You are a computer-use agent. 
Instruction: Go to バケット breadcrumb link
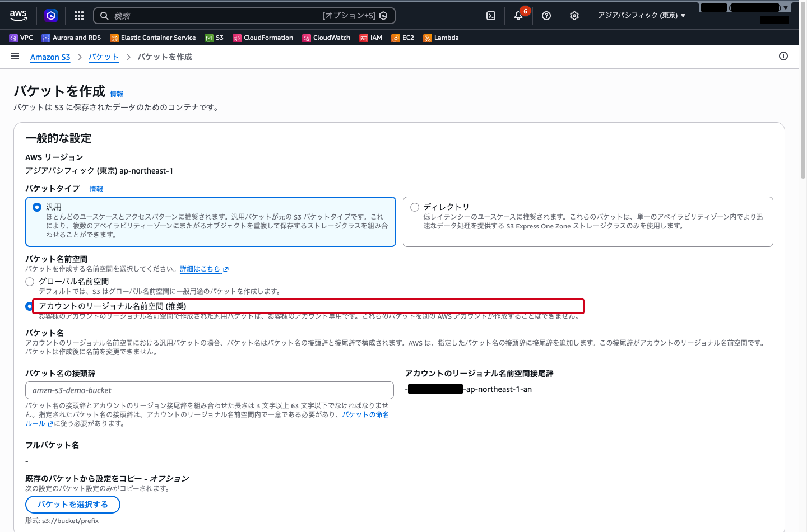point(104,57)
